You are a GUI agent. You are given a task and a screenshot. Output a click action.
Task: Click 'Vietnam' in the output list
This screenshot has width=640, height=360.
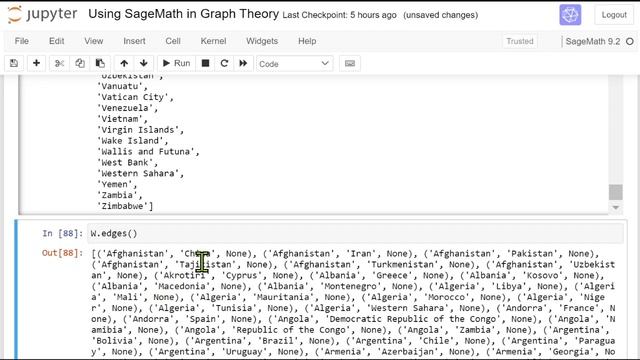120,119
